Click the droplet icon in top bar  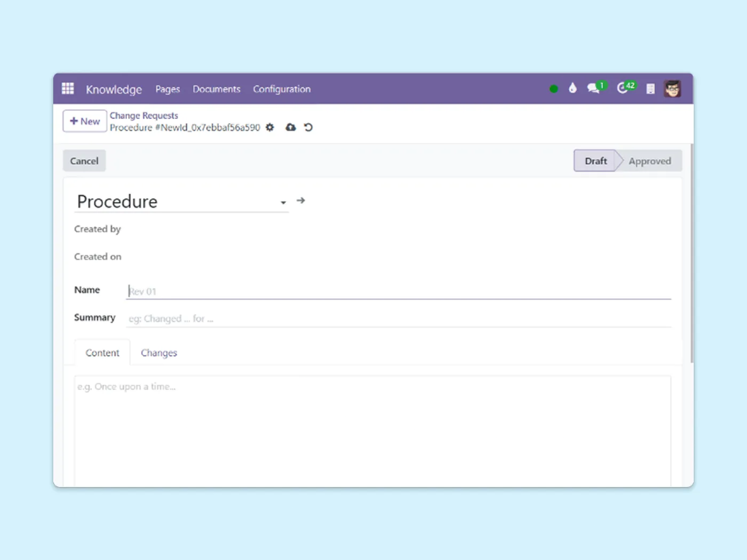pyautogui.click(x=573, y=89)
